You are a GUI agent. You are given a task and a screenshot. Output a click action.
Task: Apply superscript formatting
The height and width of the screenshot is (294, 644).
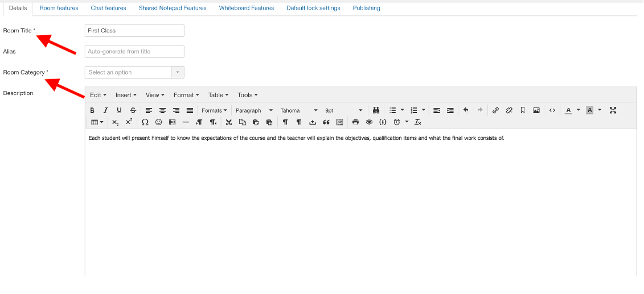129,122
